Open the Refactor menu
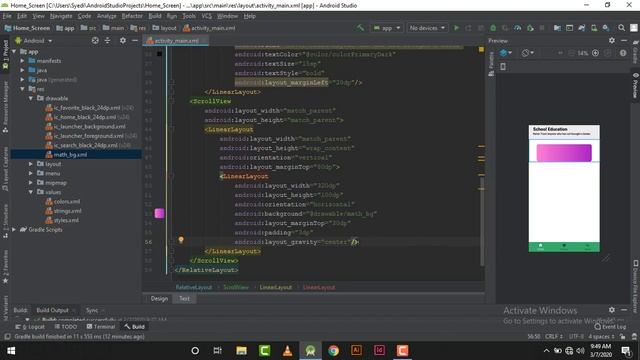640x360 pixels. [x=132, y=16]
